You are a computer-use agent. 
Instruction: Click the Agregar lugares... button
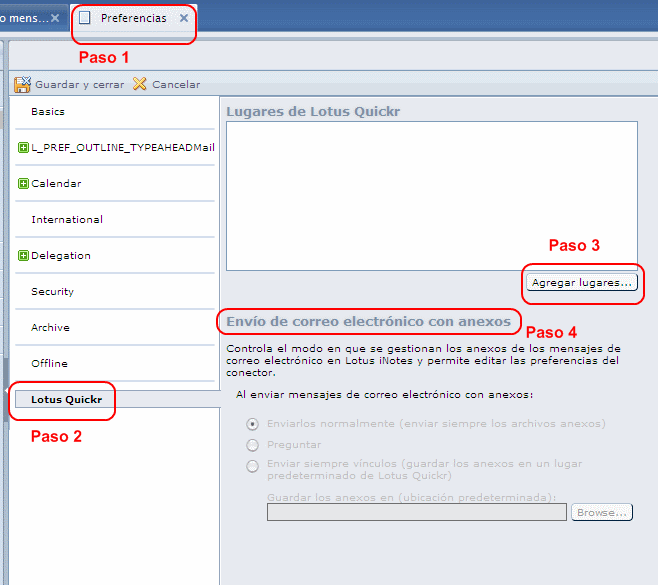[582, 283]
